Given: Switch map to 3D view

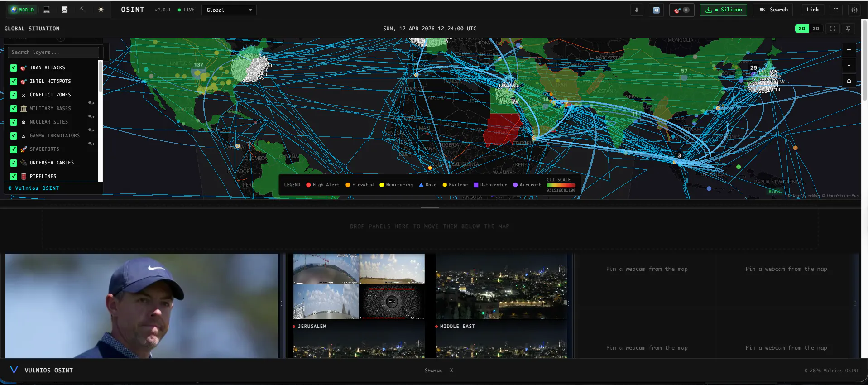Looking at the screenshot, I should (816, 29).
